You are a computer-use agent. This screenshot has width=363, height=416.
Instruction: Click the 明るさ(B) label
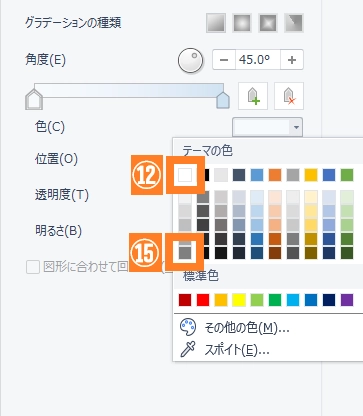click(x=58, y=231)
